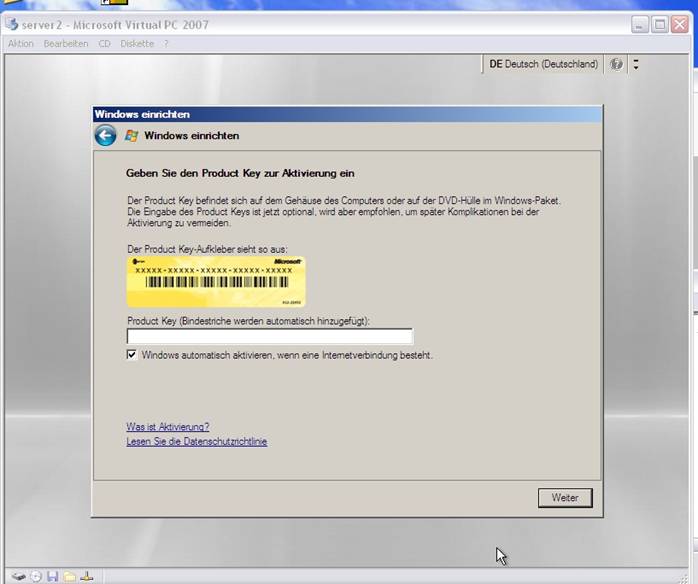Image resolution: width=698 pixels, height=584 pixels.
Task: Click the shared folder status icon
Action: 70,576
